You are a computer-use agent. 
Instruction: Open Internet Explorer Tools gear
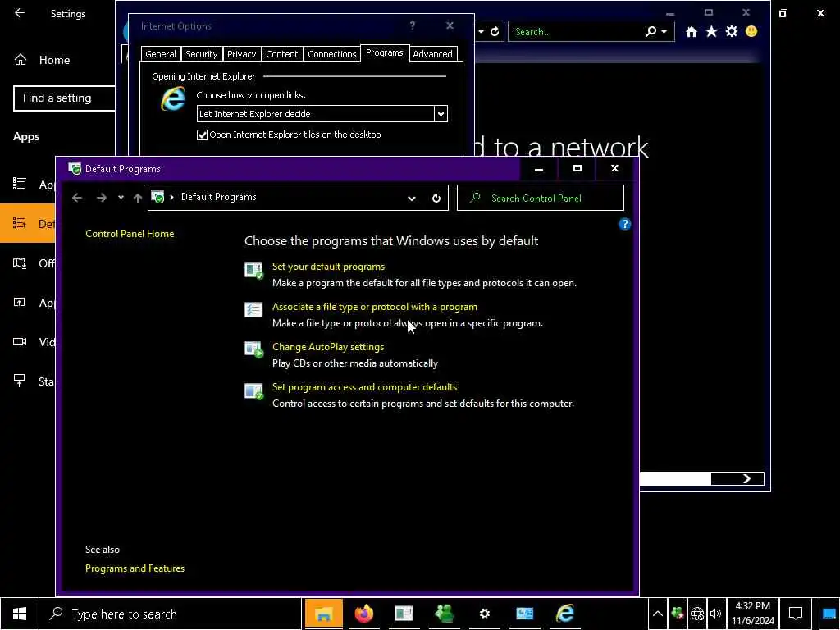(x=732, y=32)
